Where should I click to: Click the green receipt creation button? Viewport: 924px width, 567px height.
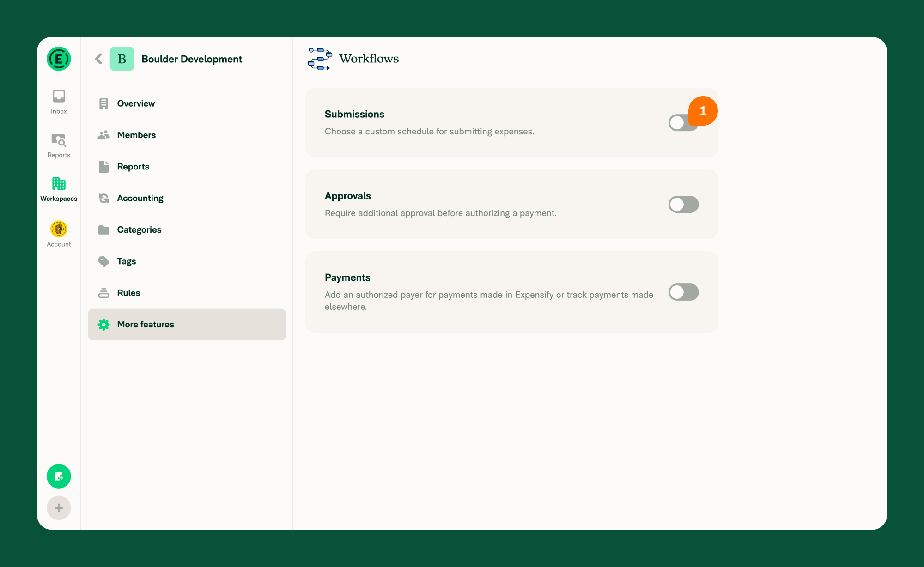[59, 476]
